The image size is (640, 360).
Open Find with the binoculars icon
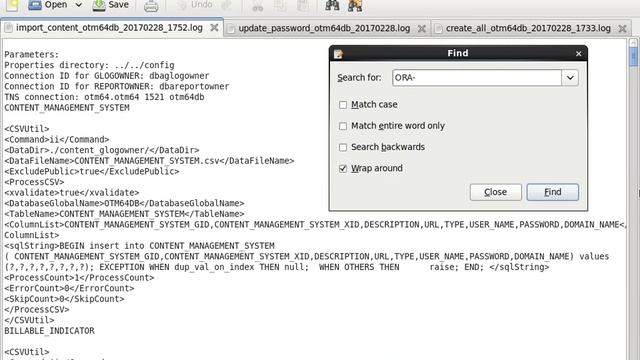pos(332,5)
